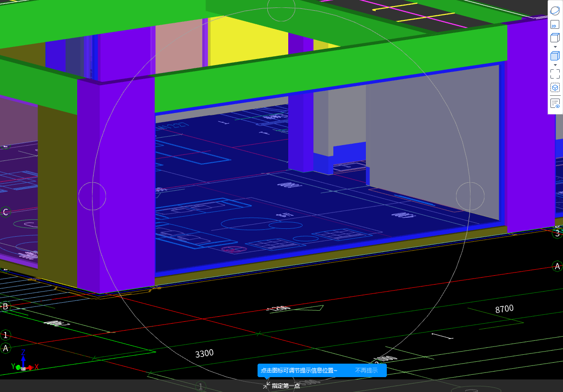Open the dropdown under the wireframe cube
The height and width of the screenshot is (392, 563).
coord(555,47)
